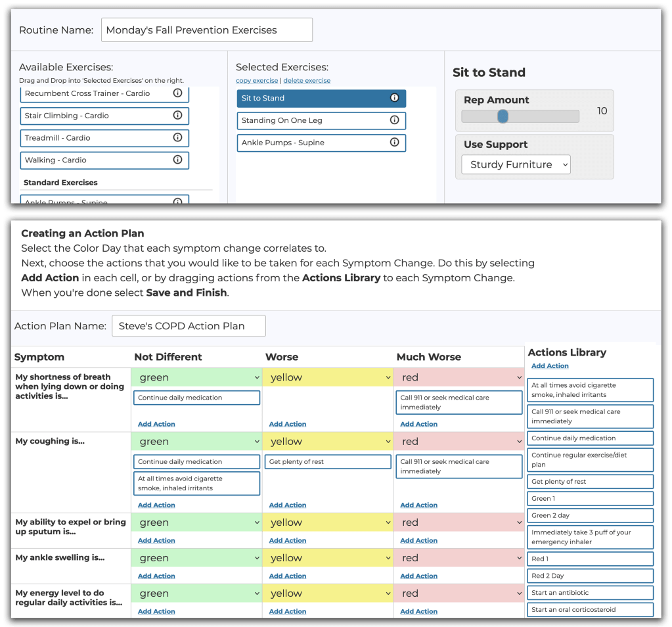Viewport: 672px width, 627px height.
Task: Click the copy exercise link
Action: pyautogui.click(x=257, y=81)
